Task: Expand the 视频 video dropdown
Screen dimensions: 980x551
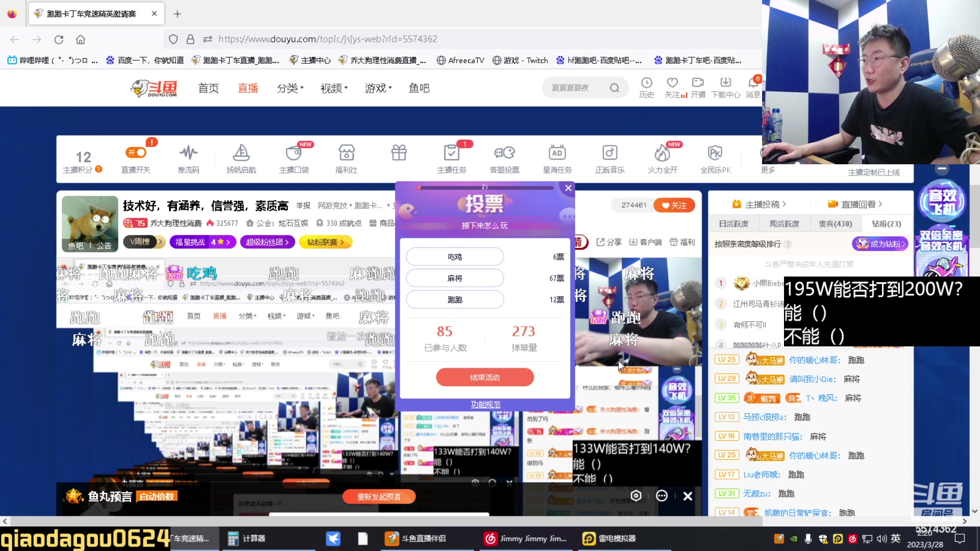Action: click(333, 88)
